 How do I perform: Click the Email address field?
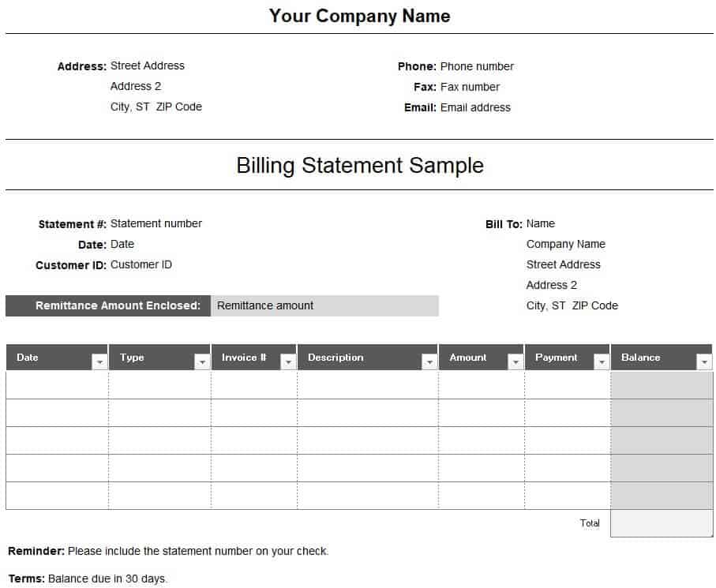click(x=475, y=108)
